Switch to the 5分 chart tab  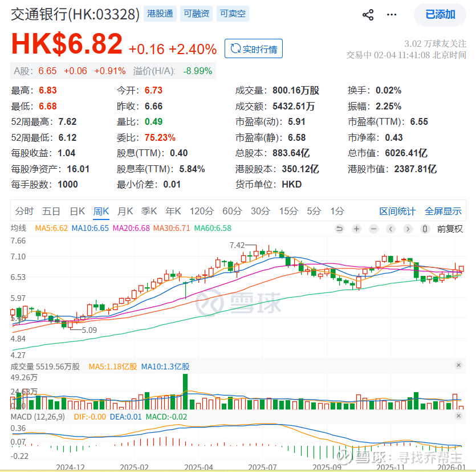point(314,211)
